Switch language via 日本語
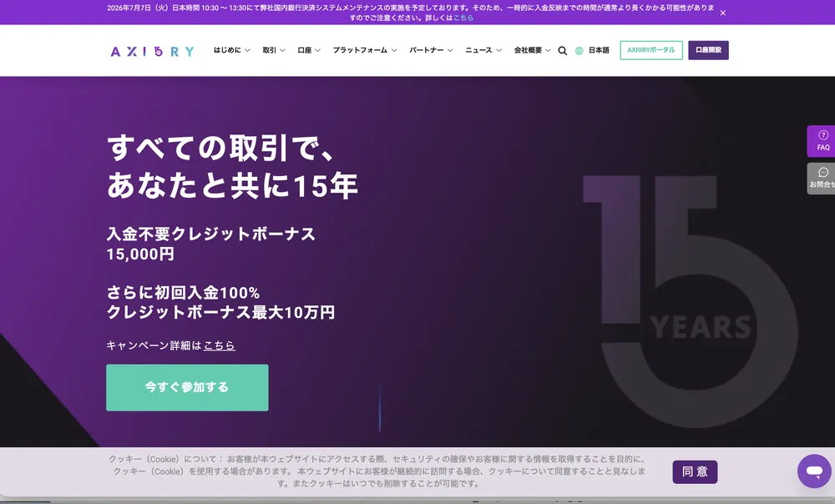 (x=599, y=51)
